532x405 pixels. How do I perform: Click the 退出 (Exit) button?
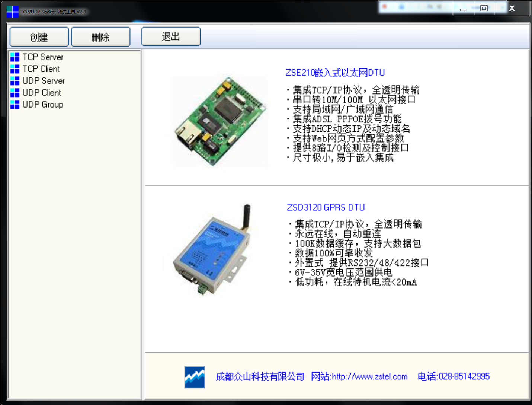point(171,36)
